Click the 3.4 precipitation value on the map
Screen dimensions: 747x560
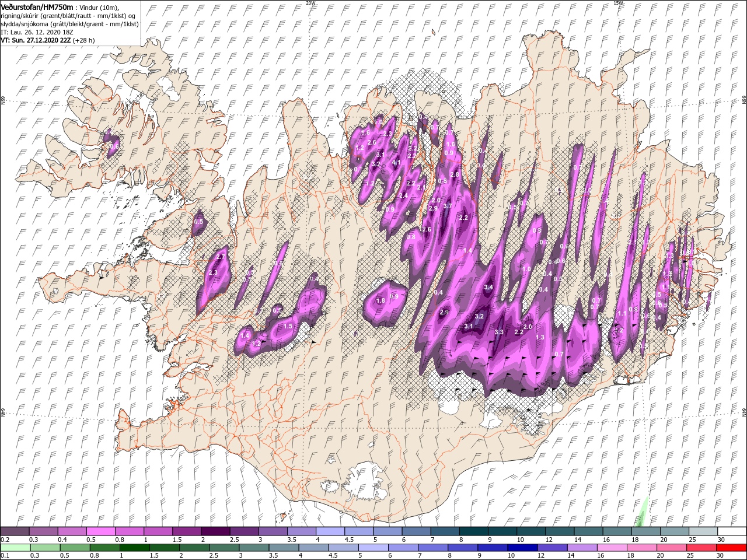[488, 287]
